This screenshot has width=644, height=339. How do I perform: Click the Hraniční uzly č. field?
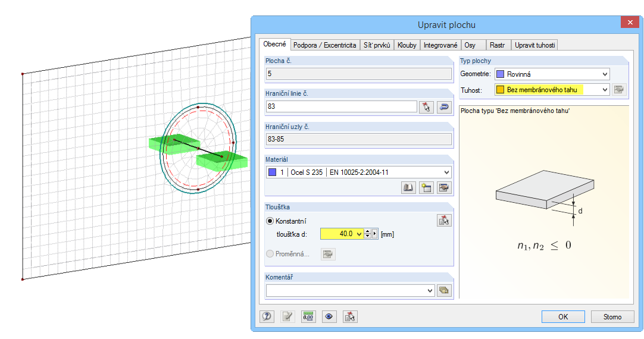[x=358, y=139]
